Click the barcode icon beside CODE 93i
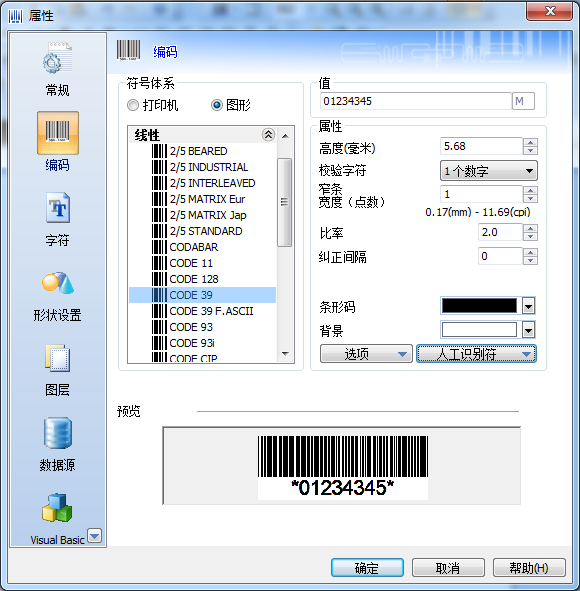Screen dimensions: 580x591 pos(159,343)
